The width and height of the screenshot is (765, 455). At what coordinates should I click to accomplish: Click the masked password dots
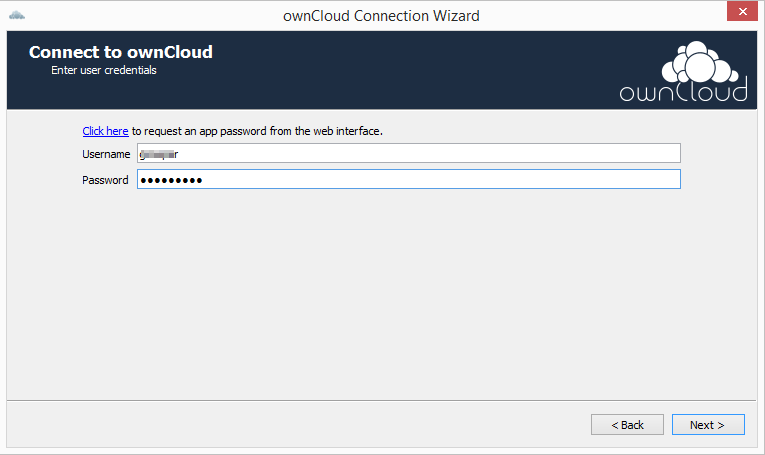click(171, 180)
